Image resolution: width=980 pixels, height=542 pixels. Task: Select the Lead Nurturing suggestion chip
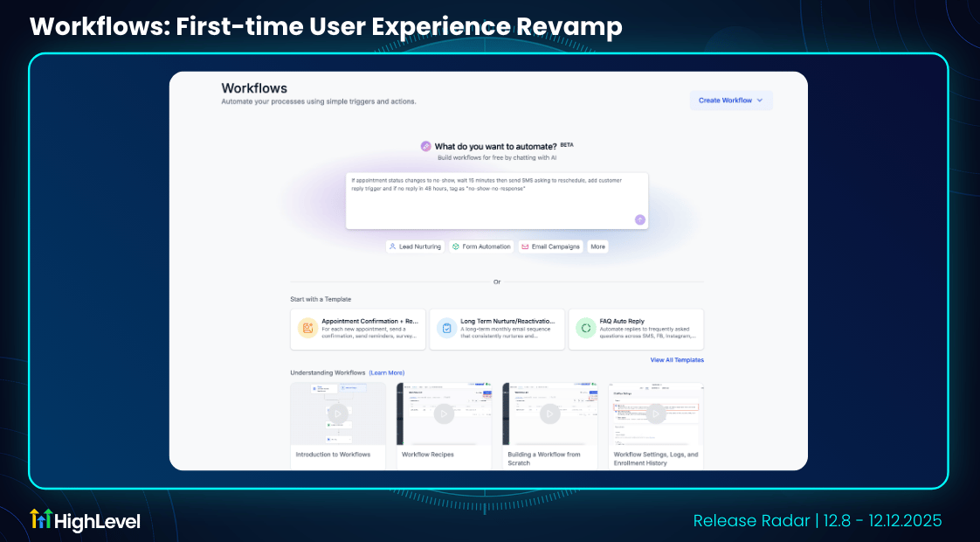point(415,247)
